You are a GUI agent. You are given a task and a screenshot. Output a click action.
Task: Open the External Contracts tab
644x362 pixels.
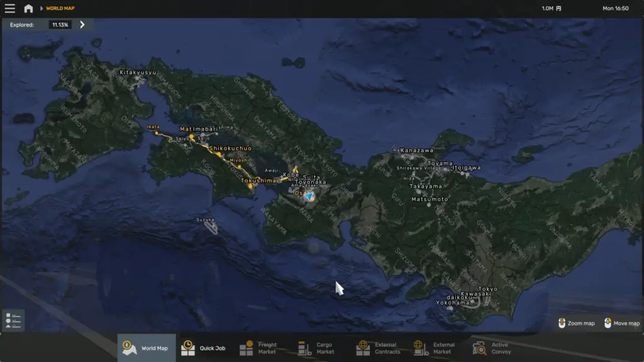tap(380, 348)
